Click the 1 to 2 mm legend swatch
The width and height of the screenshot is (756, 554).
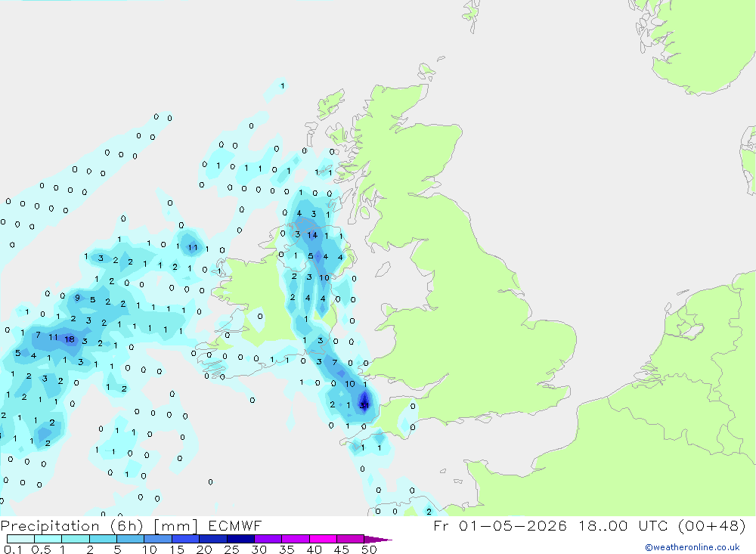(x=76, y=539)
